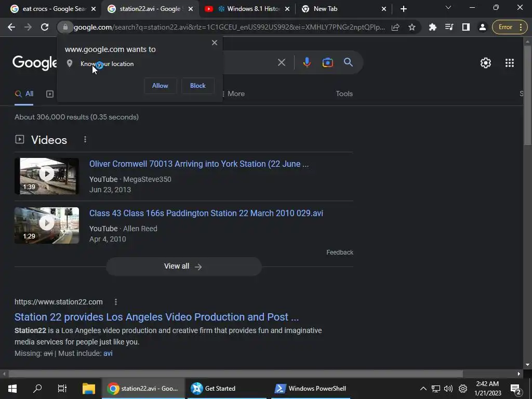Open the tab search chevron
Screen dimensions: 532x399
coord(448,7)
